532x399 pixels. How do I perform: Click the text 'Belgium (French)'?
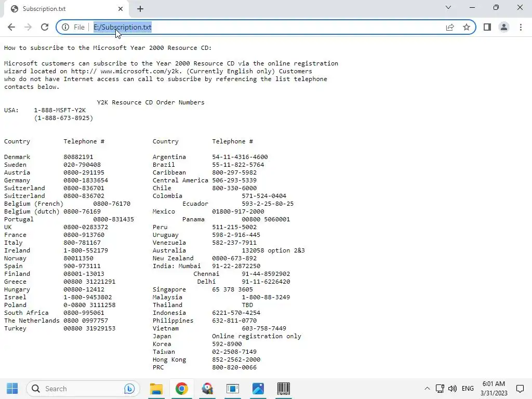coord(34,204)
